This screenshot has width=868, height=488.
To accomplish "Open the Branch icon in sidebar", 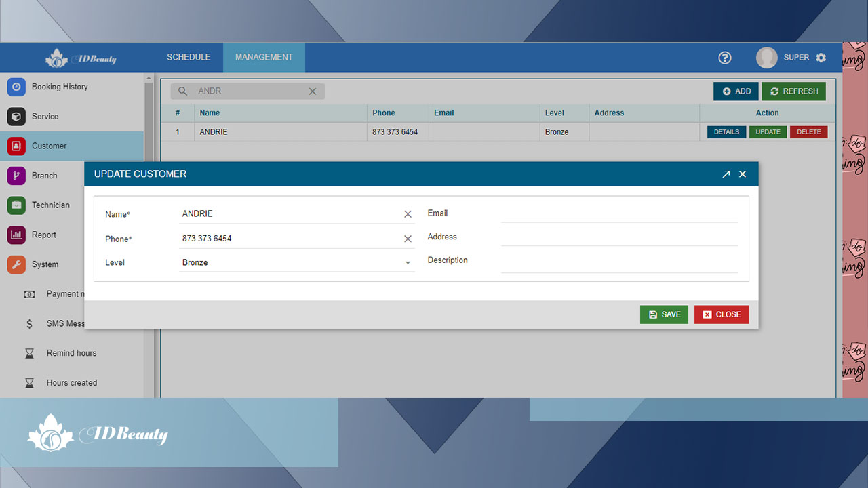I will (16, 176).
